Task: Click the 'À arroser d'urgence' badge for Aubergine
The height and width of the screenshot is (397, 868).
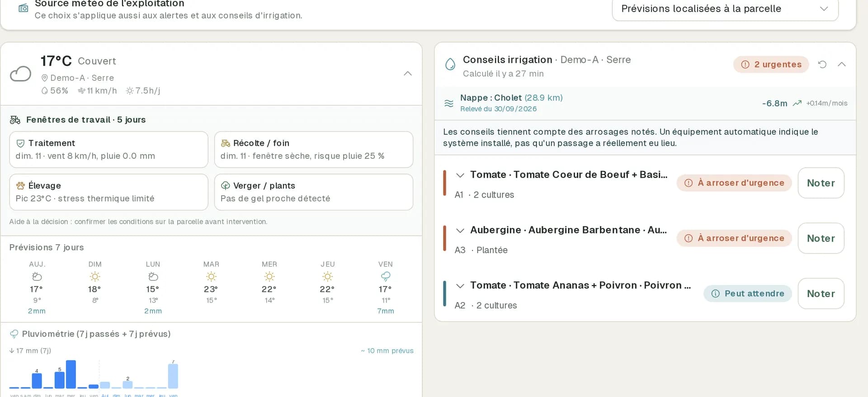Action: point(734,238)
